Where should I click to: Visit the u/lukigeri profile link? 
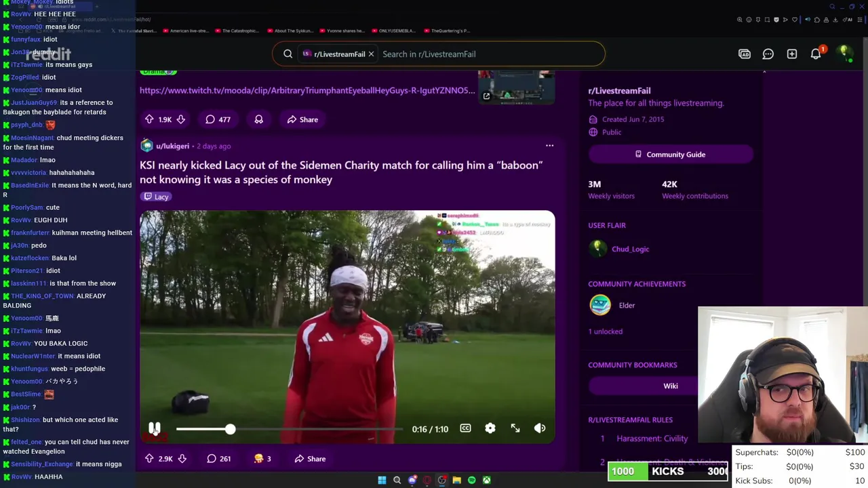click(x=172, y=146)
